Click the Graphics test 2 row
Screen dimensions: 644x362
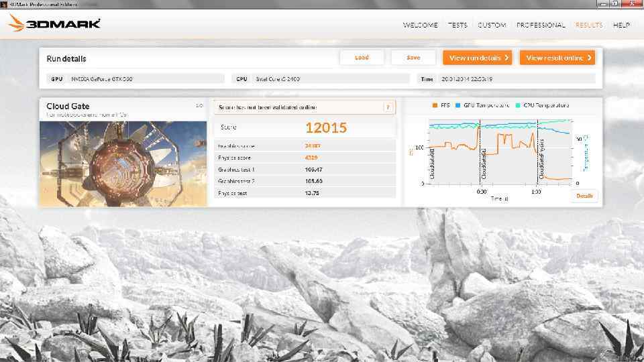point(305,181)
